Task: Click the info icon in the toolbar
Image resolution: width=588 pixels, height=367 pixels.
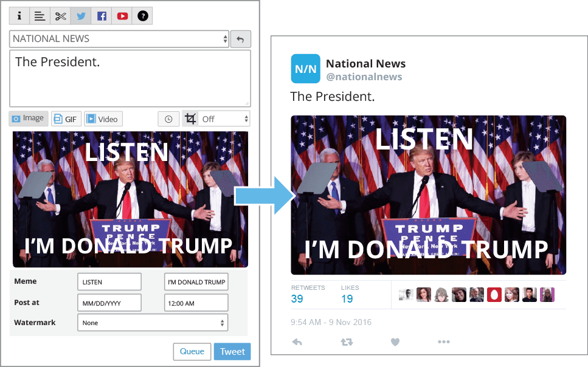Action: pos(19,16)
